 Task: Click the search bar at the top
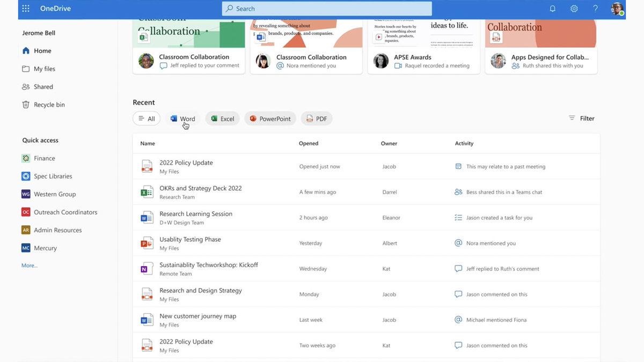(x=326, y=8)
